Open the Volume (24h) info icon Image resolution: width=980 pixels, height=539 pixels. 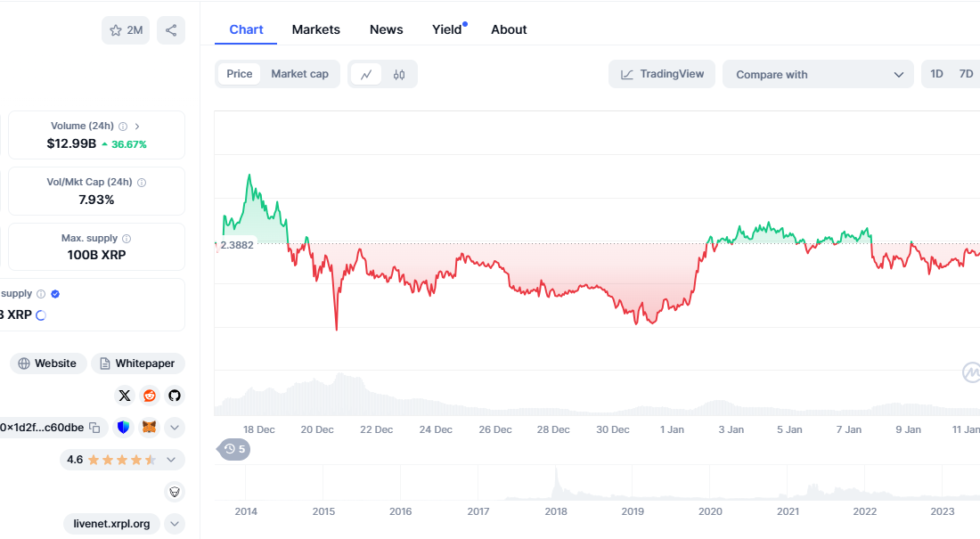(x=123, y=127)
